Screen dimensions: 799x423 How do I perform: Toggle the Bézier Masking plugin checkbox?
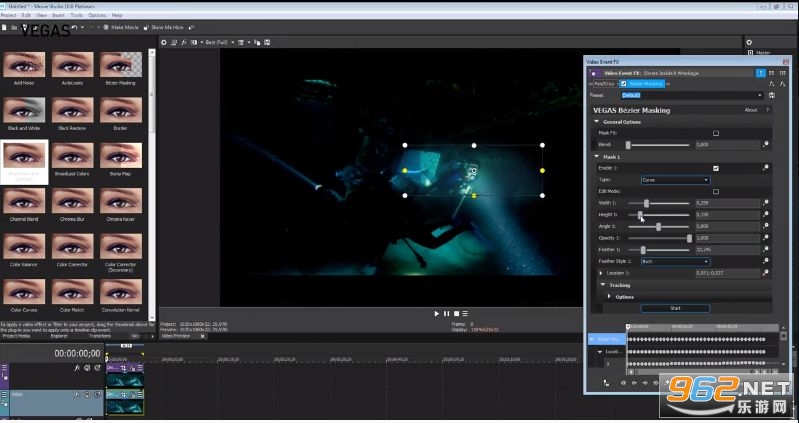[623, 84]
